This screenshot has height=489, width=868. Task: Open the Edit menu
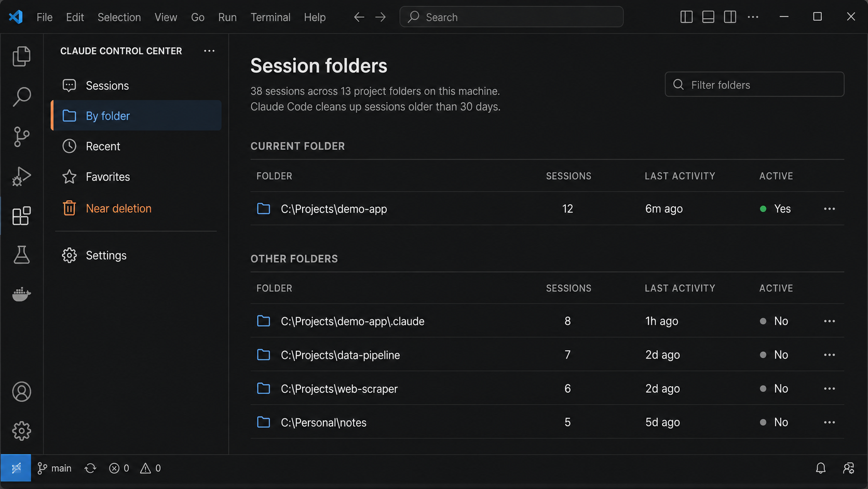(x=75, y=17)
